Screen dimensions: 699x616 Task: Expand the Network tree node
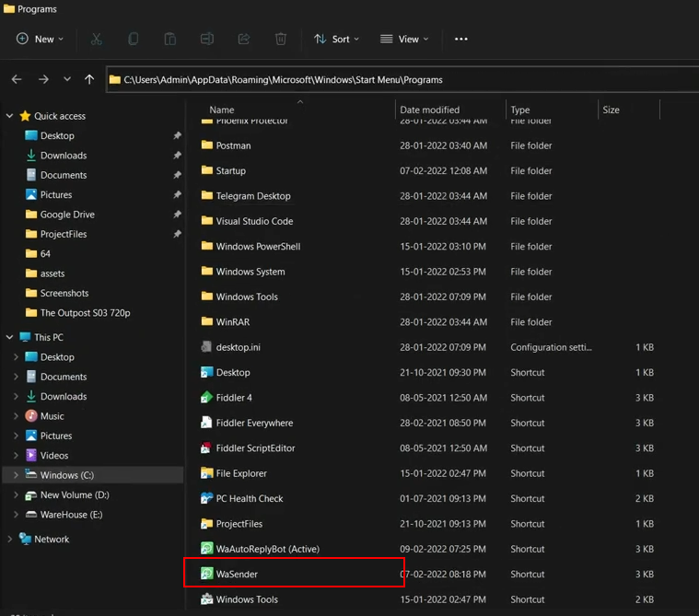pyautogui.click(x=10, y=540)
